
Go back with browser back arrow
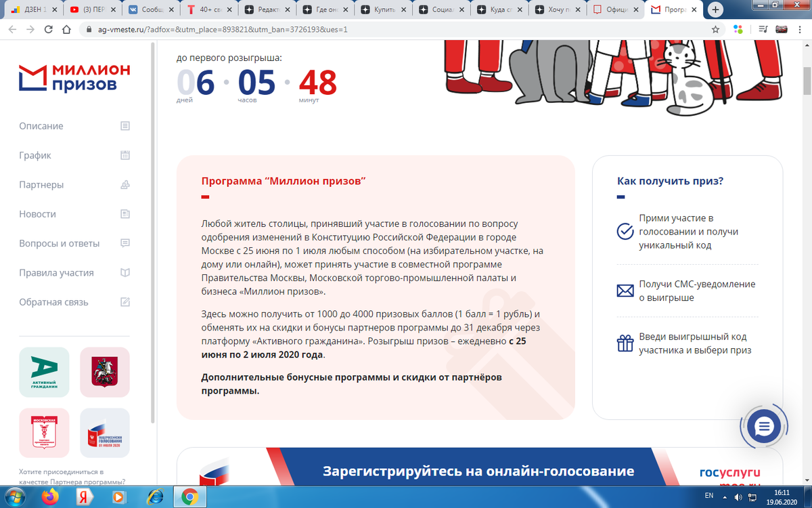click(12, 30)
